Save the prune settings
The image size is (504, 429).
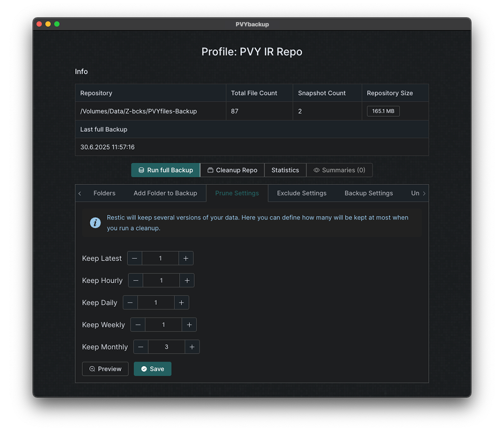pos(153,369)
